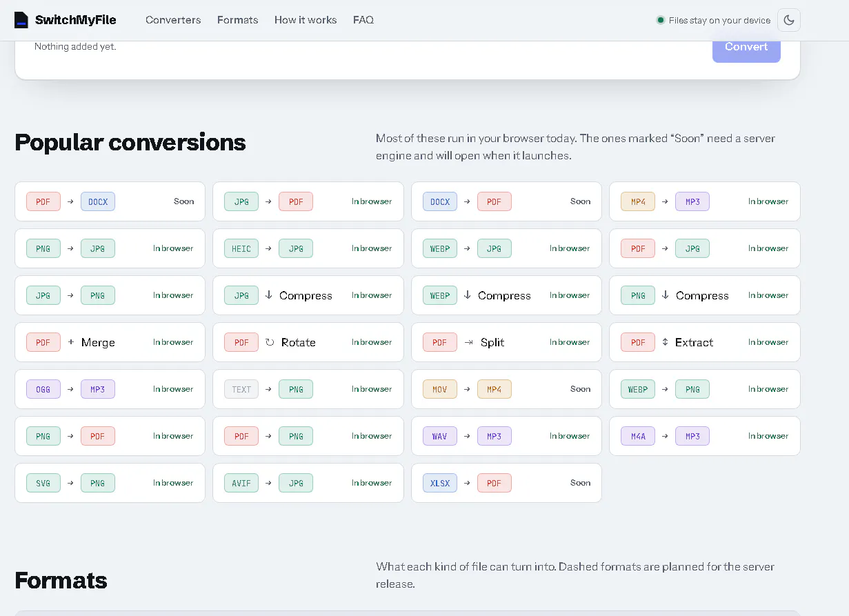Viewport: 849px width, 616px height.
Task: Select the PDF to DOCX conversion card
Action: (110, 201)
